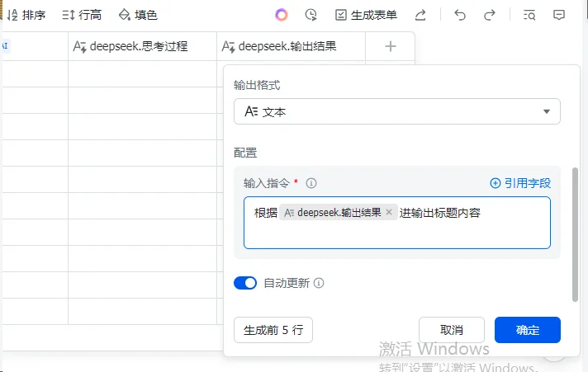
Task: Focus the 输入指令 text box
Action: pyautogui.click(x=396, y=223)
